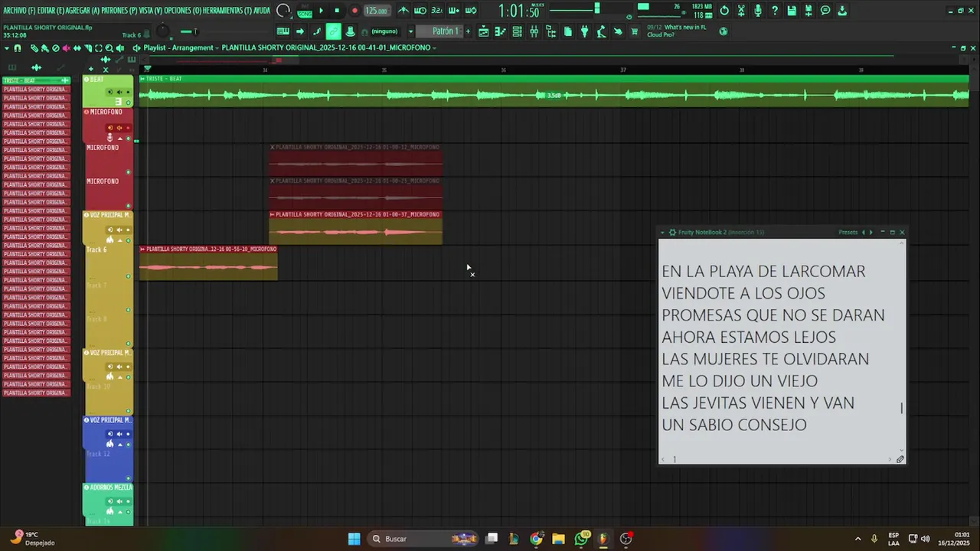980x551 pixels.
Task: Toggle the 3-2-1 countdown before recording
Action: (436, 11)
